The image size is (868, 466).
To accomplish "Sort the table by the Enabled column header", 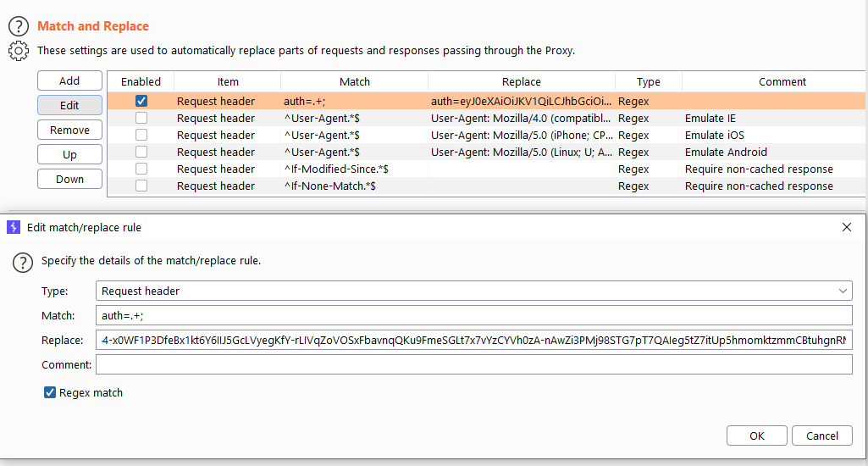I will (x=141, y=81).
